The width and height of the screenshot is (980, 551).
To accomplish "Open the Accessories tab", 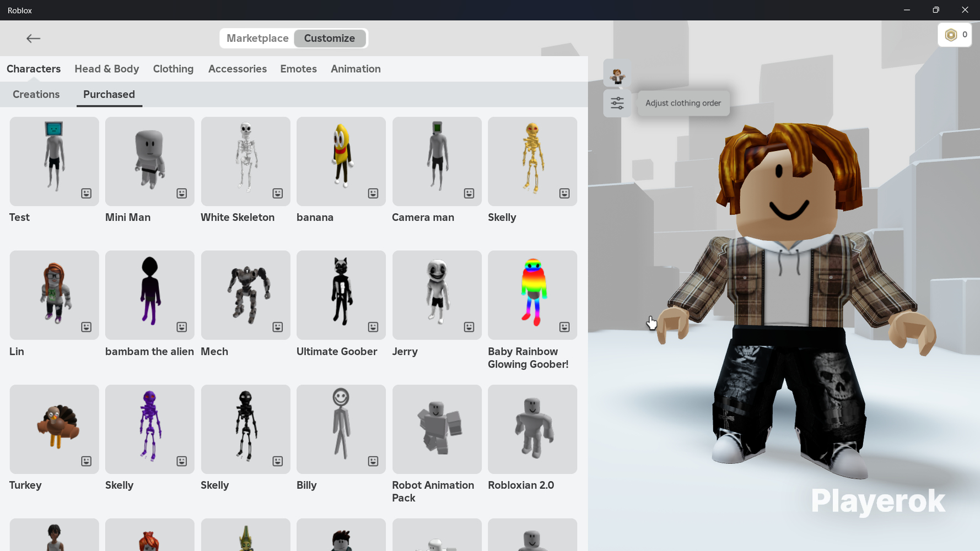I will pos(238,69).
